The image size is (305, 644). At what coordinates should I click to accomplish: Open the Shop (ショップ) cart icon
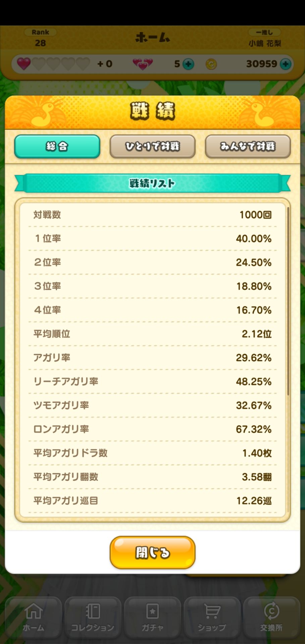(x=212, y=616)
